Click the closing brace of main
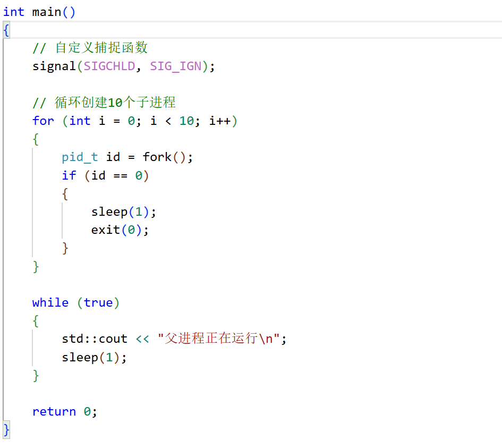The height and width of the screenshot is (448, 502). (6, 430)
